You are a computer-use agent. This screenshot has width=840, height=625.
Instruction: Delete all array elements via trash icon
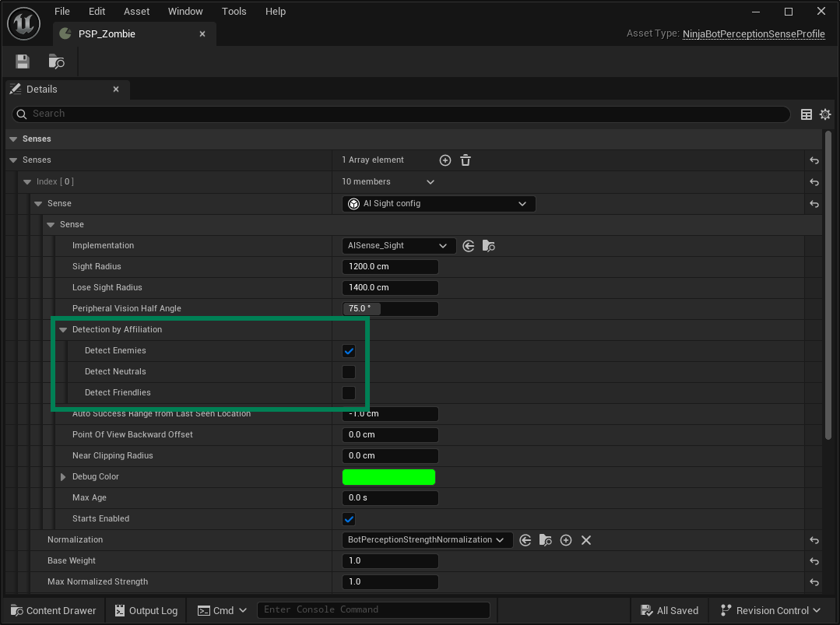(465, 160)
